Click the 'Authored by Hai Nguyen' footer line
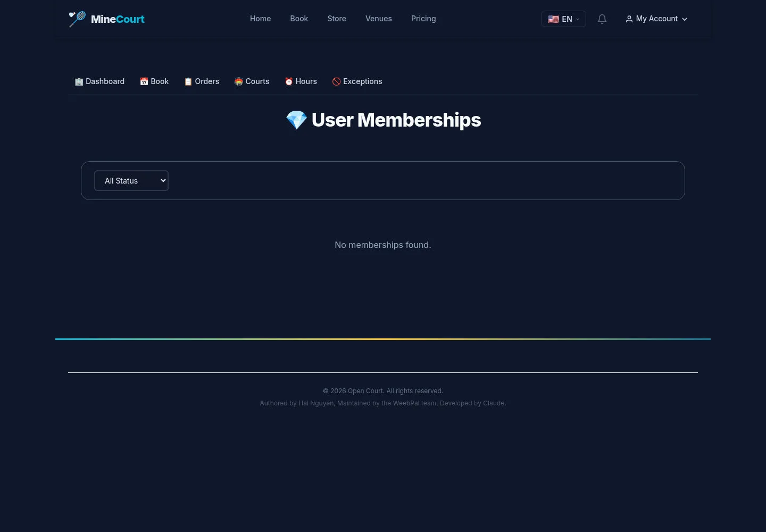766x532 pixels. (383, 403)
